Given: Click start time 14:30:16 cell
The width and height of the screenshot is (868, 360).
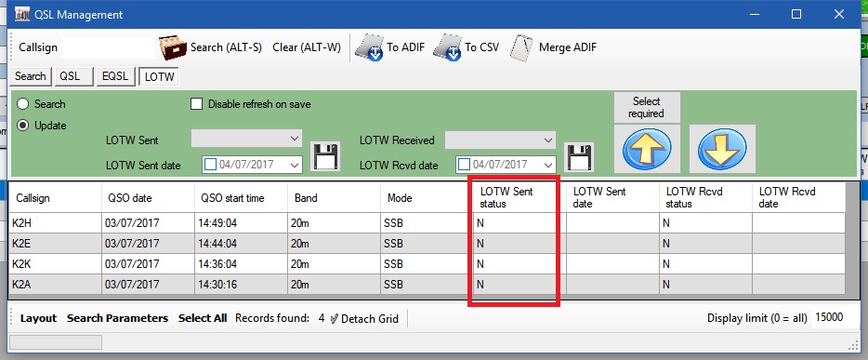Looking at the screenshot, I should coord(242,285).
